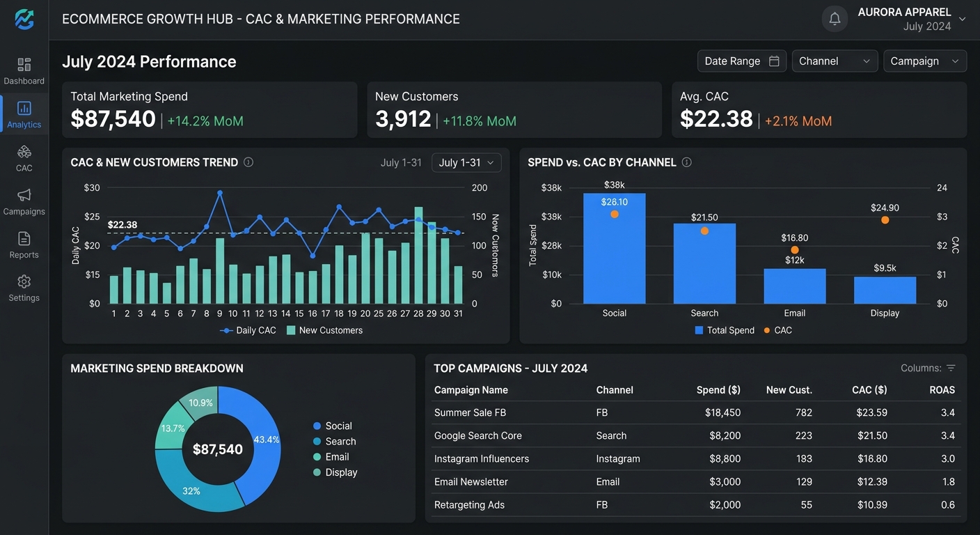Open the notifications bell
The image size is (980, 535).
click(835, 20)
